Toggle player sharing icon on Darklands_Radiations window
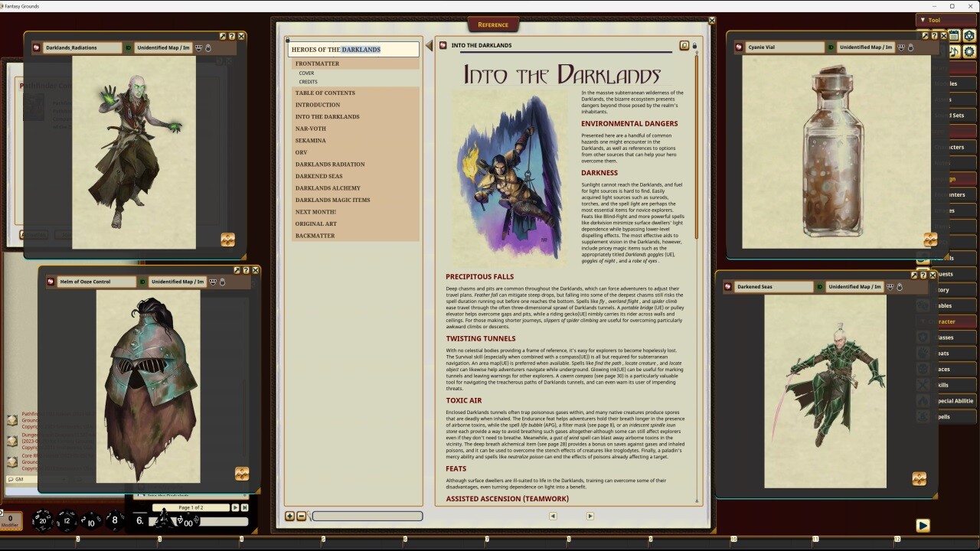 198,47
